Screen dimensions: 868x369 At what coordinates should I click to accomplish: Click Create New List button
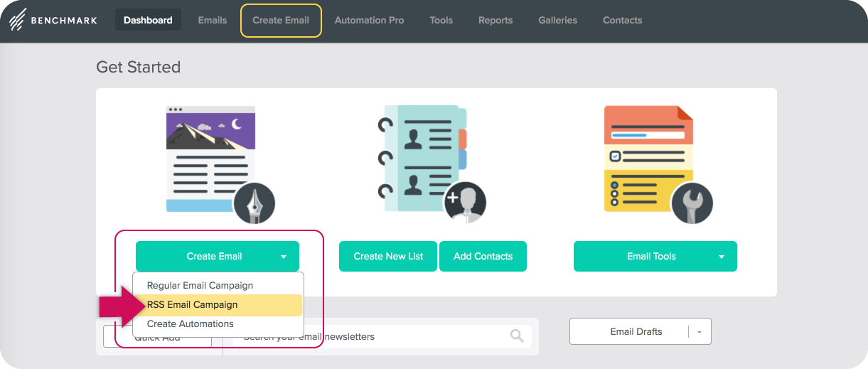388,256
